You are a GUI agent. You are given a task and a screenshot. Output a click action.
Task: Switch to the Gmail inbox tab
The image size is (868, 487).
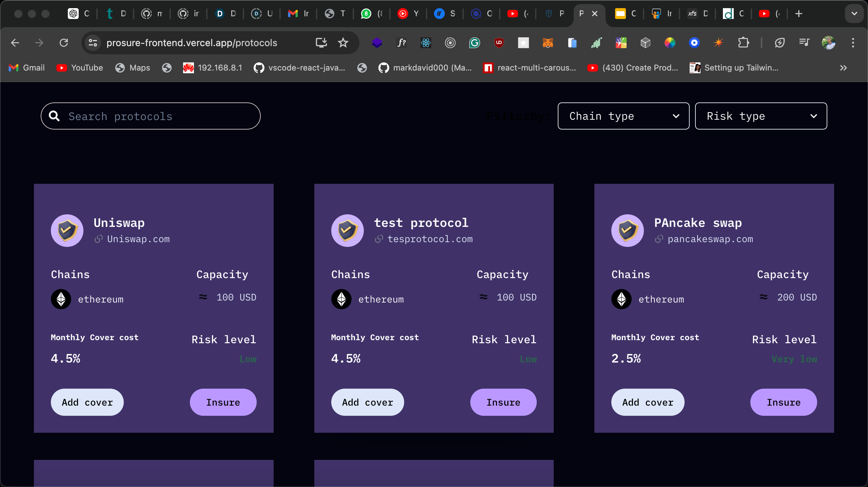(298, 14)
